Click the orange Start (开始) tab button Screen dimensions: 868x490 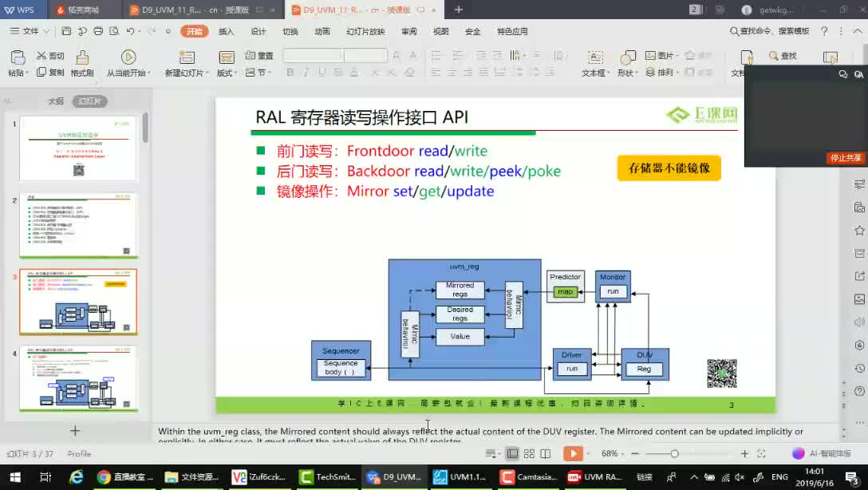point(195,32)
